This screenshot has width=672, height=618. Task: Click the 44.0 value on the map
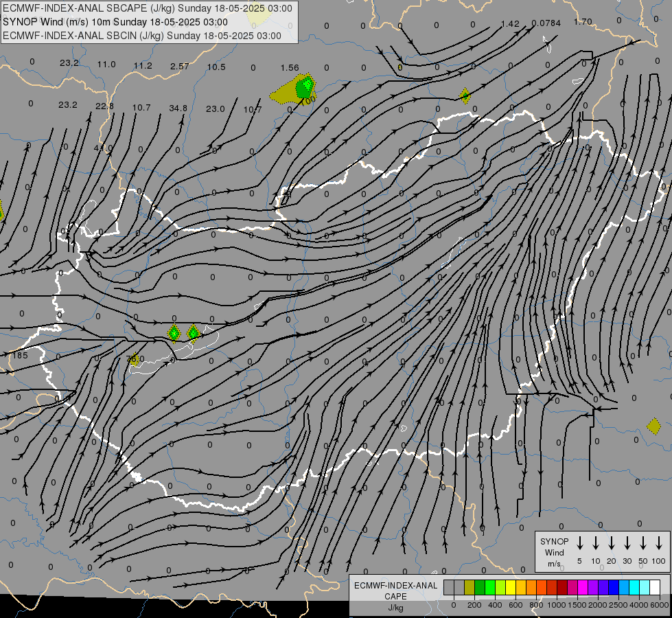pos(103,148)
